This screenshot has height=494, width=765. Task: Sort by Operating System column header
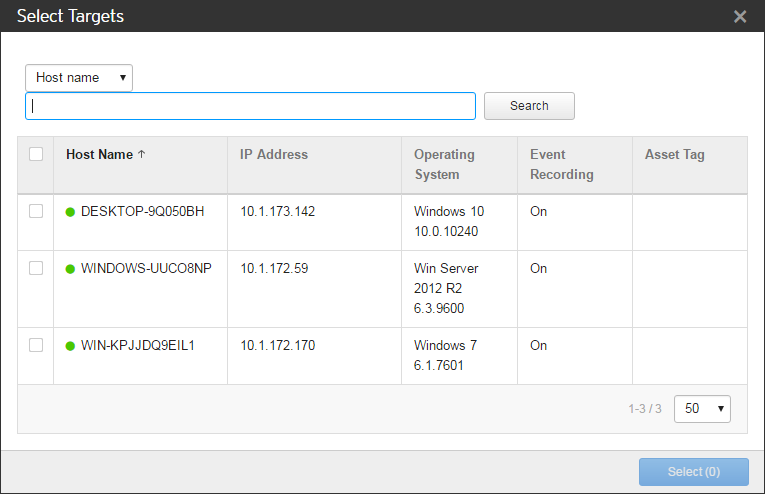point(444,164)
